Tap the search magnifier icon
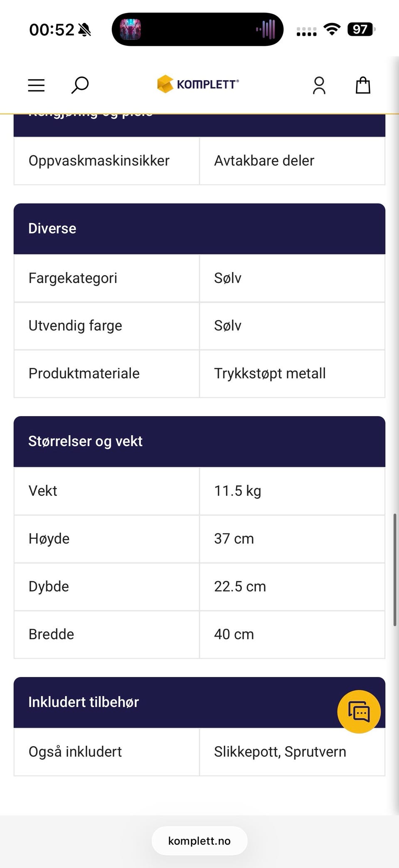The width and height of the screenshot is (399, 868). (80, 85)
